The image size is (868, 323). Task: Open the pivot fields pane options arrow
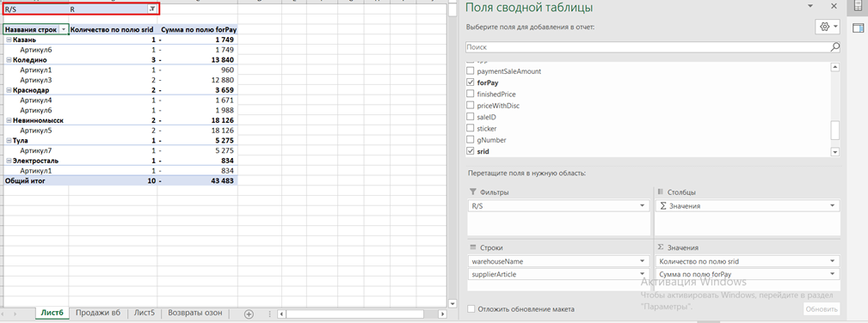pyautogui.click(x=811, y=7)
